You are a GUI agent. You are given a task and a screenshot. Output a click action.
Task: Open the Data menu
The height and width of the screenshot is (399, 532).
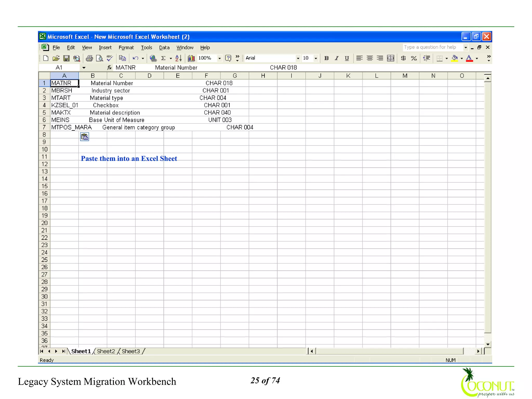[x=164, y=48]
